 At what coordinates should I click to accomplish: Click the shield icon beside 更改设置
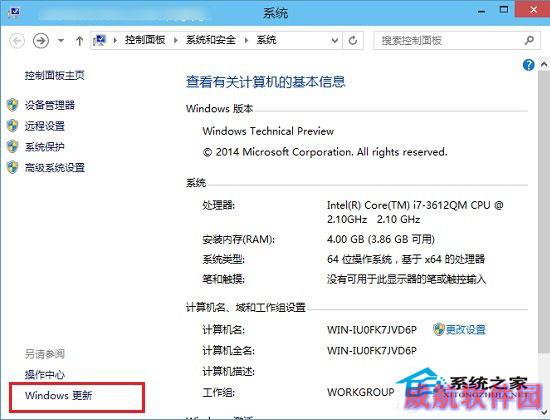tap(439, 329)
